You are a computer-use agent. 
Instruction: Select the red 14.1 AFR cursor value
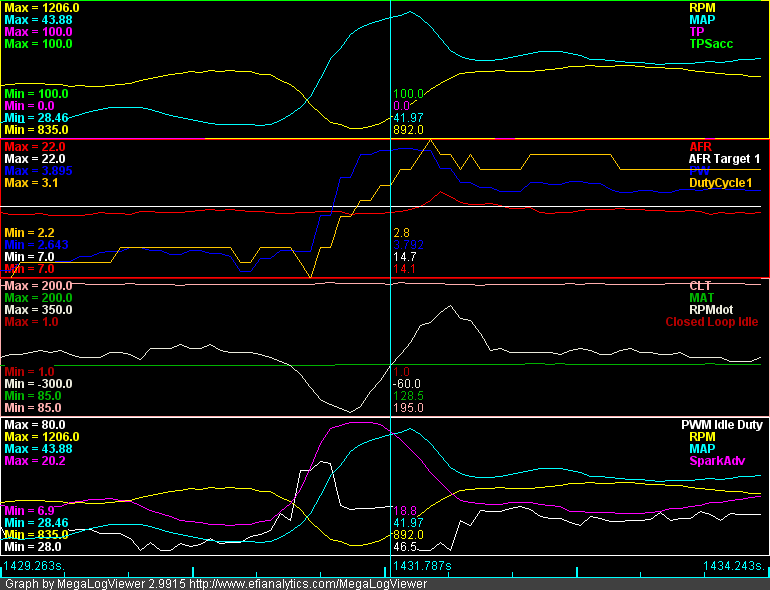405,269
